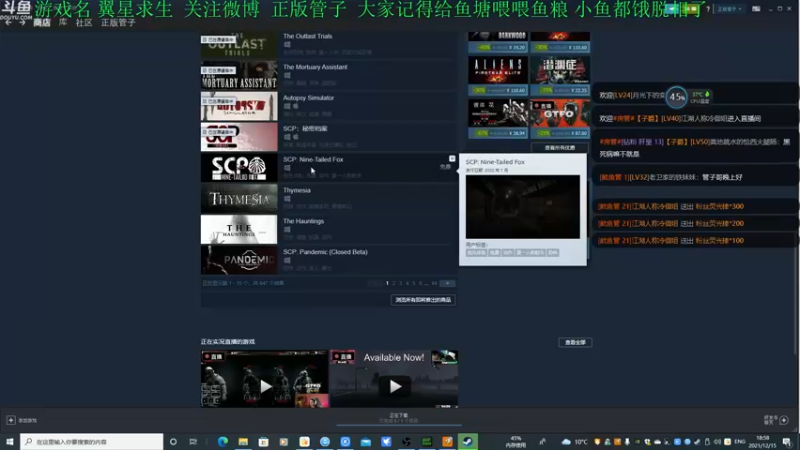Click the Cortana circle icon on taskbar
The image size is (800, 450).
[173, 441]
